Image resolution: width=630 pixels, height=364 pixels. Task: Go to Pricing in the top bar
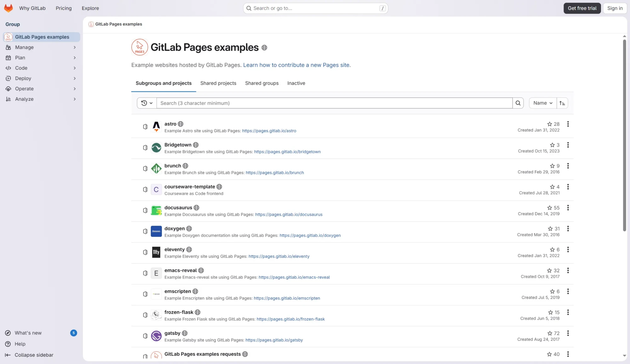click(64, 8)
